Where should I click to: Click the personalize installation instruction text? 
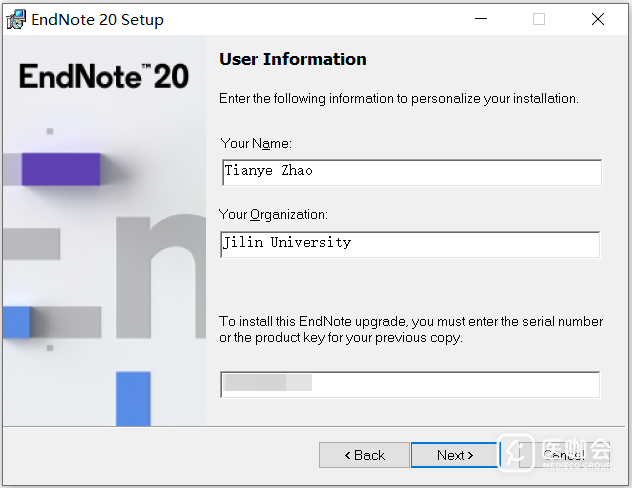coord(399,98)
